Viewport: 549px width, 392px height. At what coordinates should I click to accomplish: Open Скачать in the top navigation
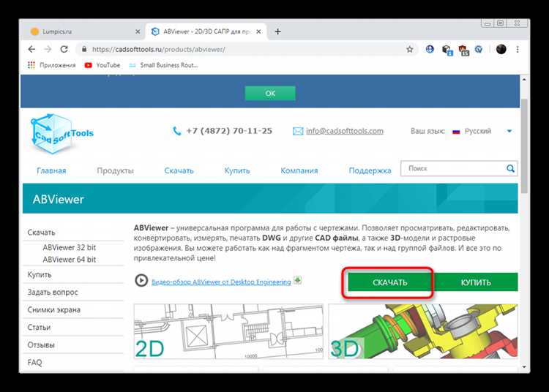pyautogui.click(x=179, y=170)
